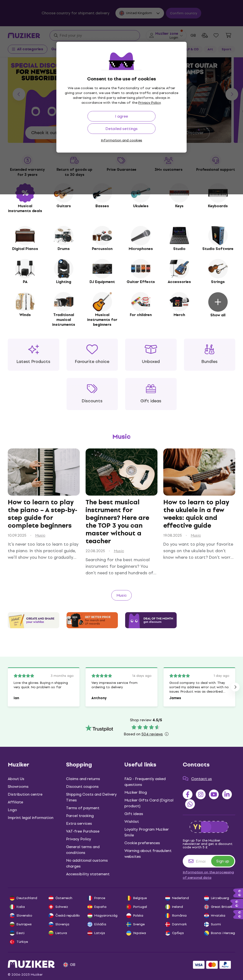The height and width of the screenshot is (980, 243).
Task: Open the Facebook social icon
Action: [x=188, y=794]
